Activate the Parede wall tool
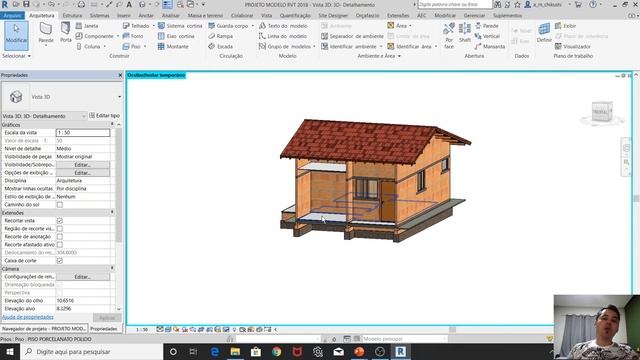 point(46,33)
